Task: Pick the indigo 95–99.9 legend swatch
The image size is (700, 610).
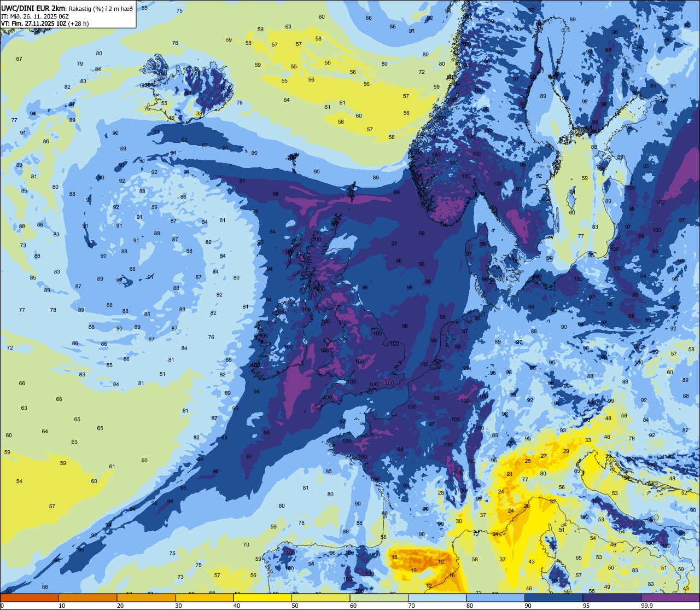Action: [612, 597]
